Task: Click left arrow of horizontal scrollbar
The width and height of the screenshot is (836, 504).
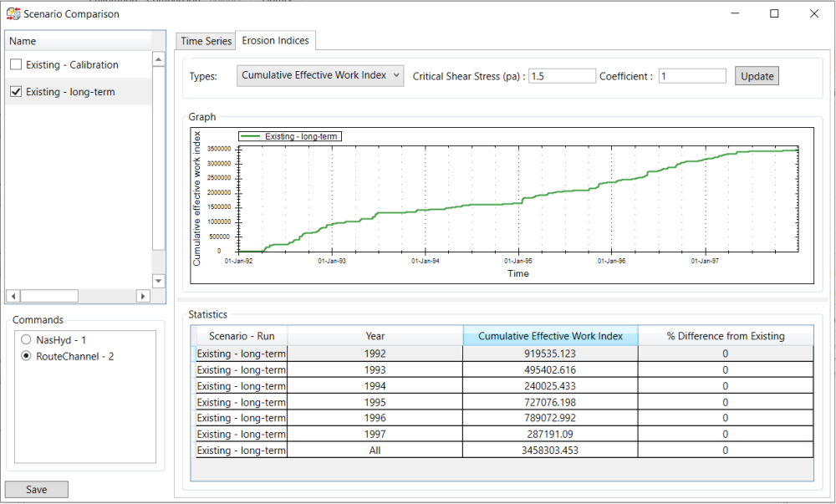Action: coord(13,296)
